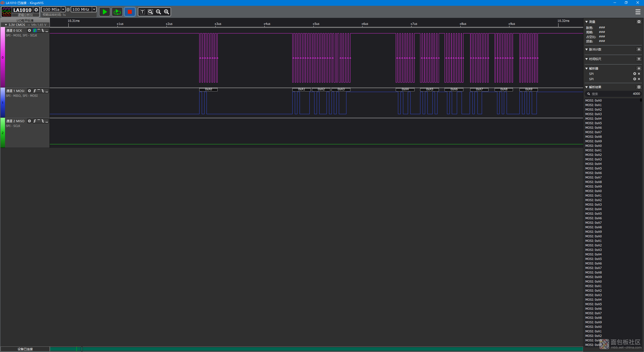
Task: Remove the second SPI analyzer
Action: pos(639,79)
